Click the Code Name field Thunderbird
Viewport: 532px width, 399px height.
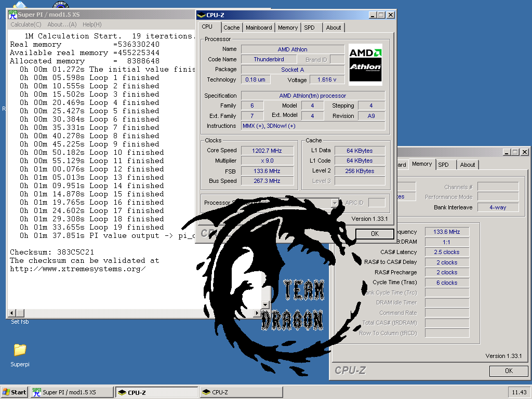[269, 59]
